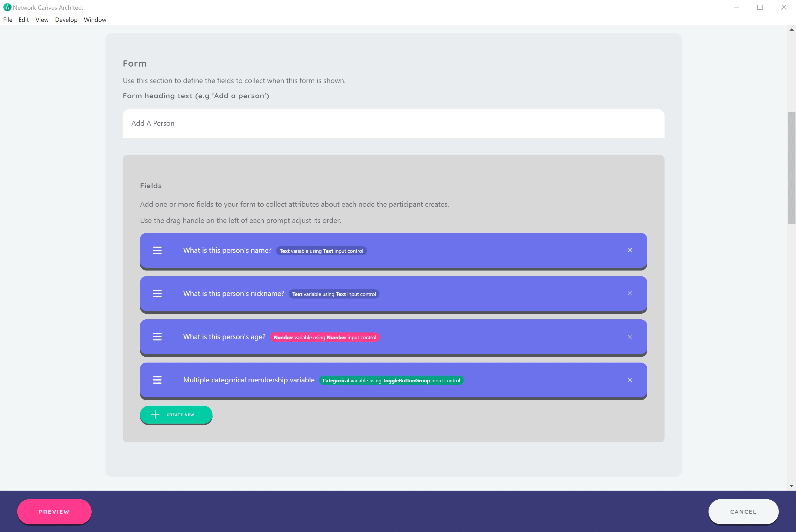This screenshot has height=532, width=796.
Task: Click the scroll down arrow
Action: pyautogui.click(x=792, y=486)
